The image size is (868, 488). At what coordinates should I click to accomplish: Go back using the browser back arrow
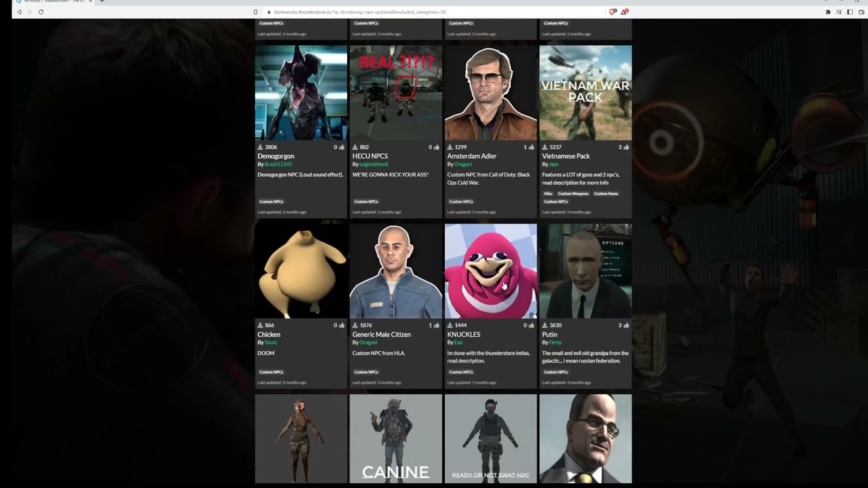19,12
